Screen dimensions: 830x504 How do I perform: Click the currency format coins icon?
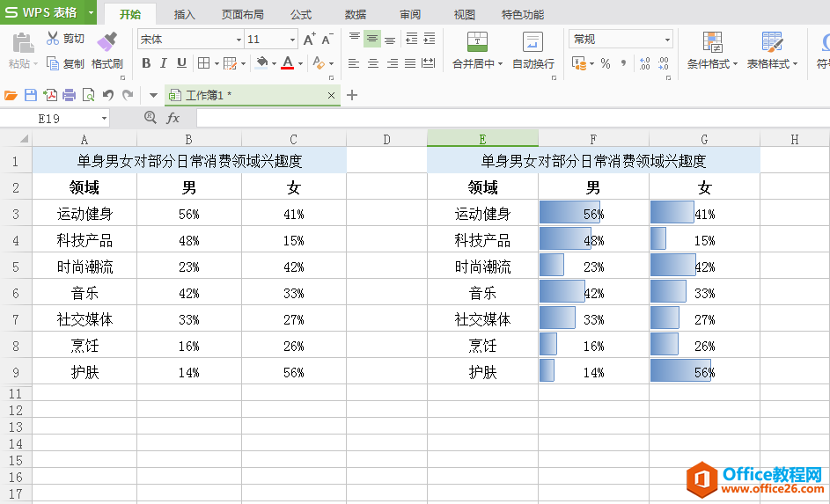(x=580, y=64)
